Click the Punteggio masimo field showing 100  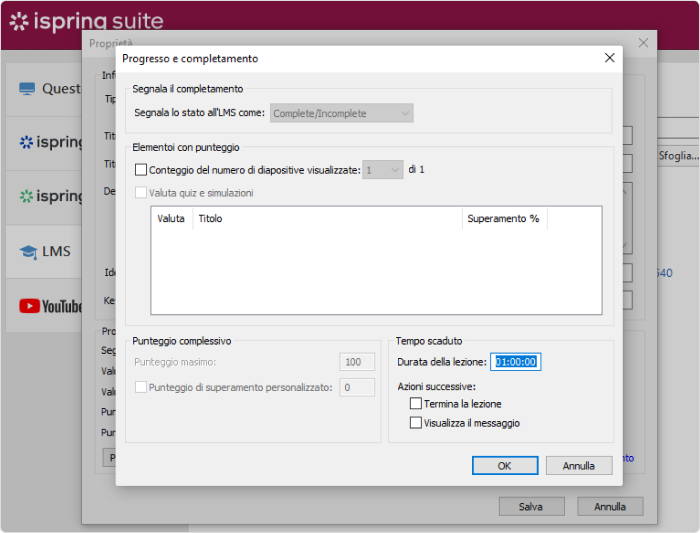tap(357, 362)
